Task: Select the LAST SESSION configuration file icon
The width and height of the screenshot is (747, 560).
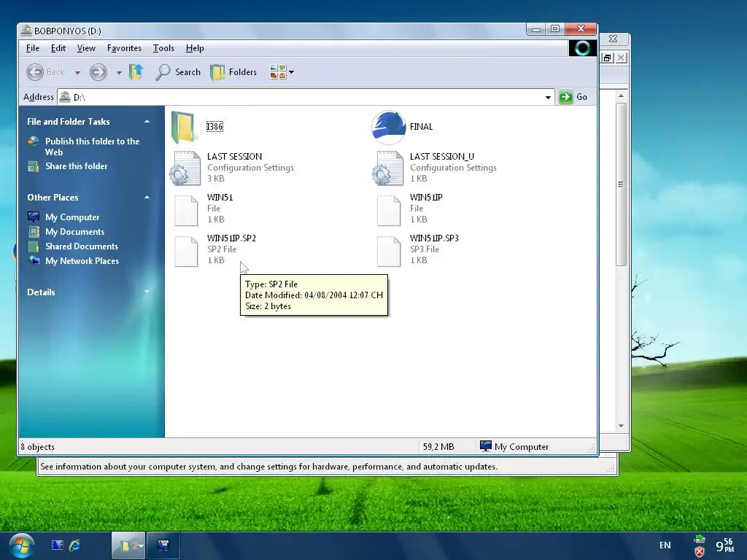Action: [x=185, y=168]
